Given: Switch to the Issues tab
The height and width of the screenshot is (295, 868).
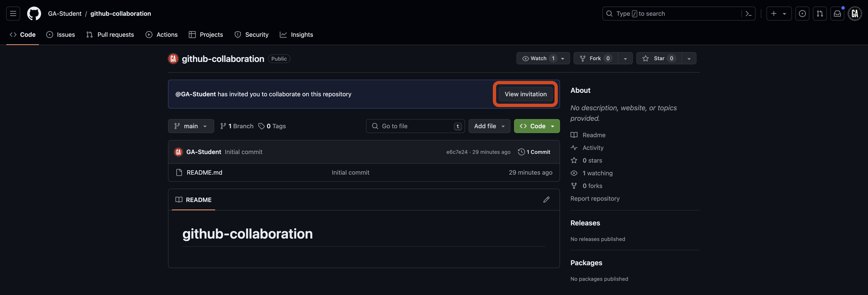Looking at the screenshot, I should tap(61, 34).
